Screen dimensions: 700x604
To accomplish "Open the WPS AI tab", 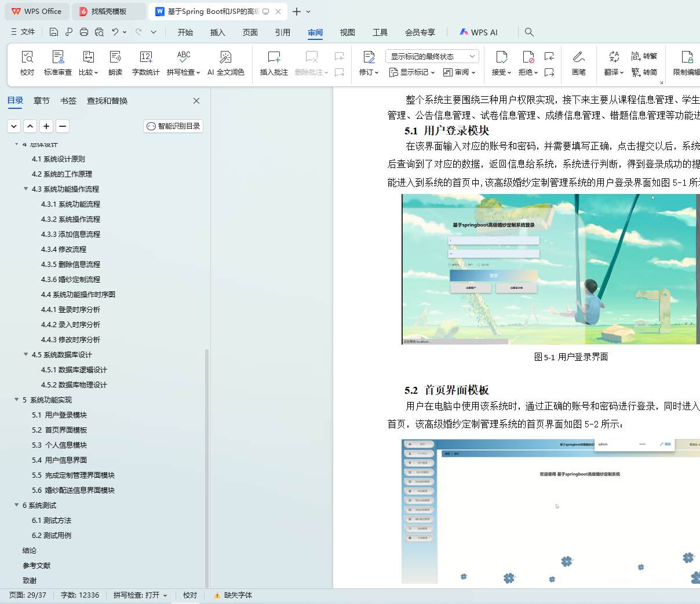I will coord(479,32).
